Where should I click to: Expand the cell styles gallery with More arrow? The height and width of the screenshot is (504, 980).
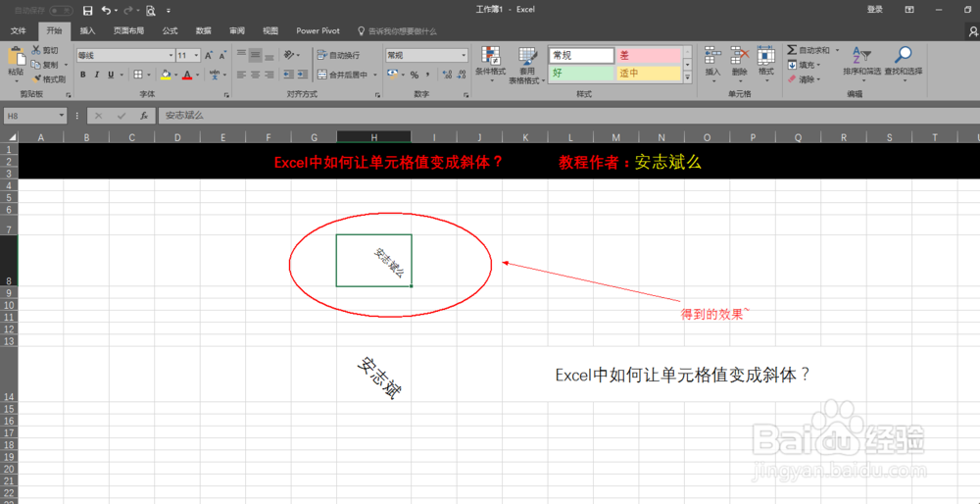688,77
